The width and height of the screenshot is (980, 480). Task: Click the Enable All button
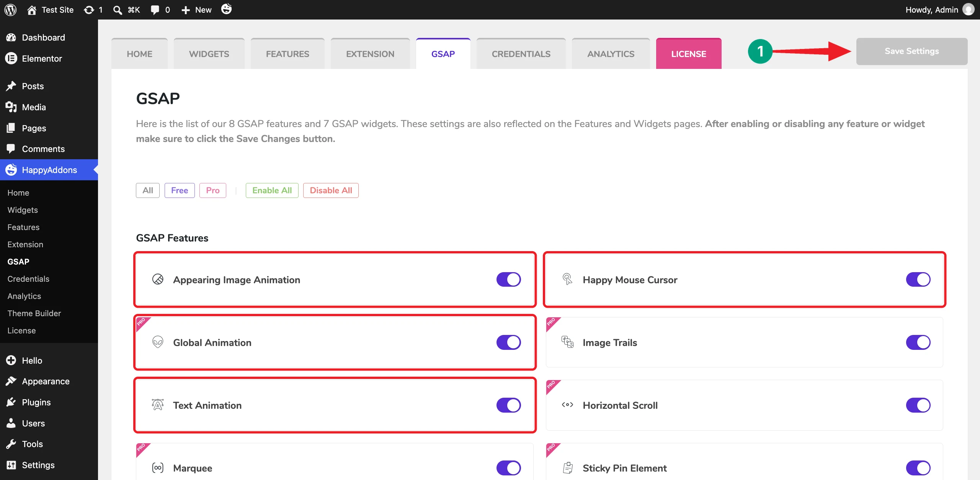point(272,190)
